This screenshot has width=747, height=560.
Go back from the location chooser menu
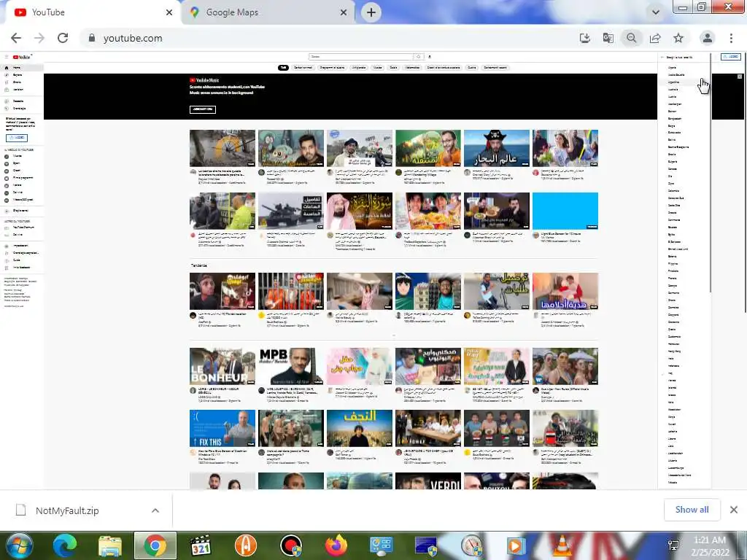tap(662, 57)
